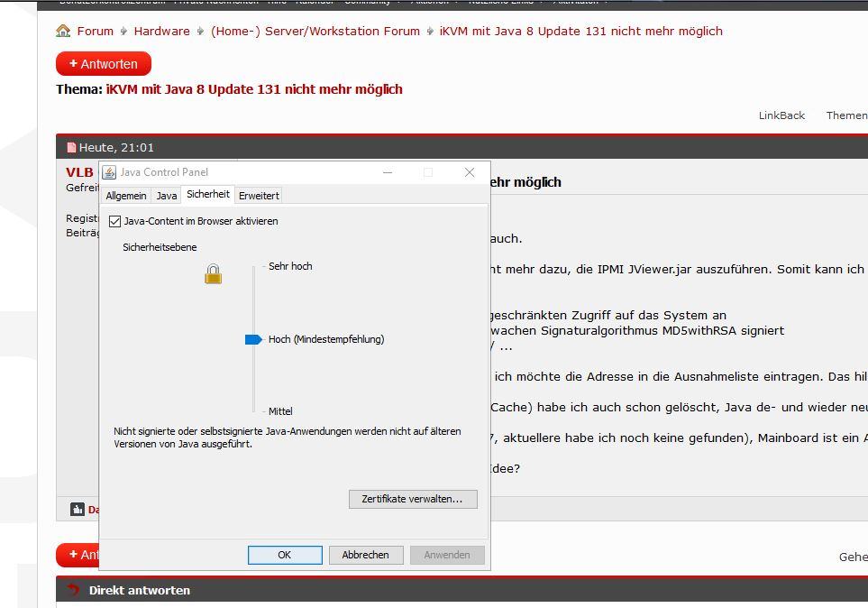Click the padlock security icon

(x=213, y=274)
